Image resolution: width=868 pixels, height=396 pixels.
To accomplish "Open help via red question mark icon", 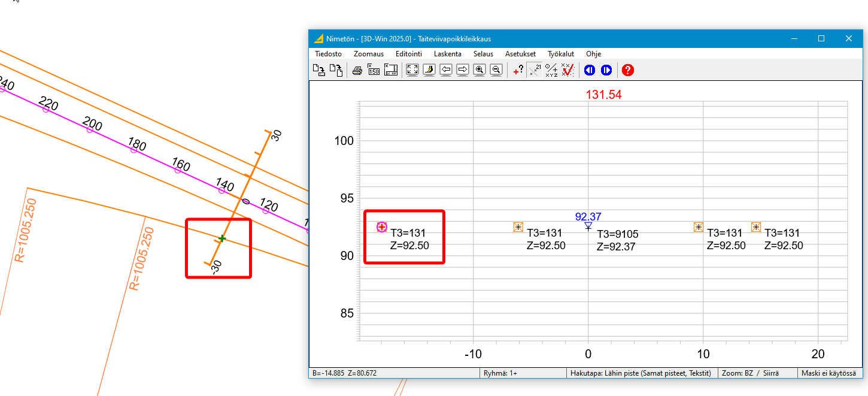I will (x=628, y=70).
